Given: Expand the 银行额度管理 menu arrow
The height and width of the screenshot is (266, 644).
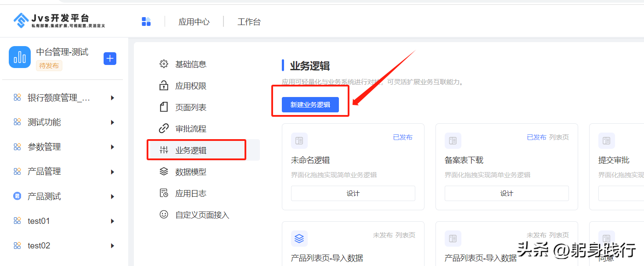Looking at the screenshot, I should click(x=112, y=98).
